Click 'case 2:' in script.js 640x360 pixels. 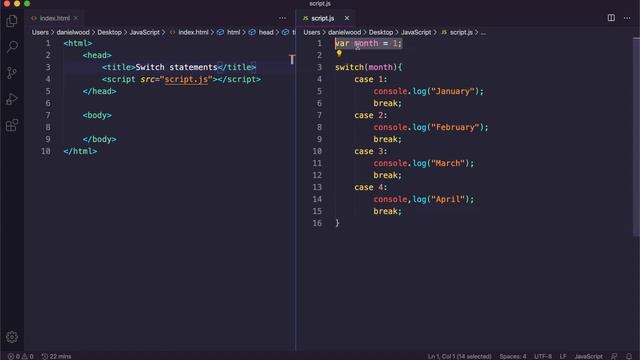click(x=371, y=116)
